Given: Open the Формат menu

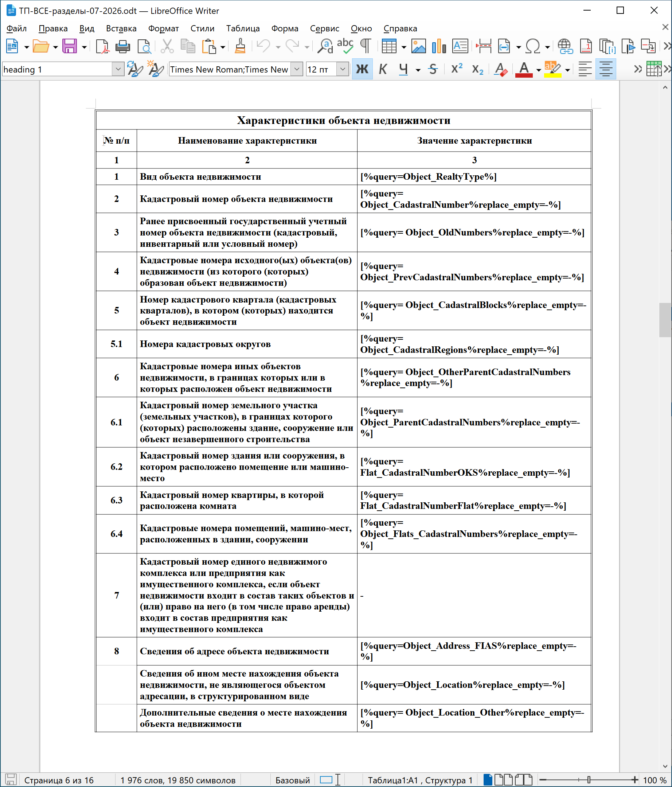Looking at the screenshot, I should point(163,28).
